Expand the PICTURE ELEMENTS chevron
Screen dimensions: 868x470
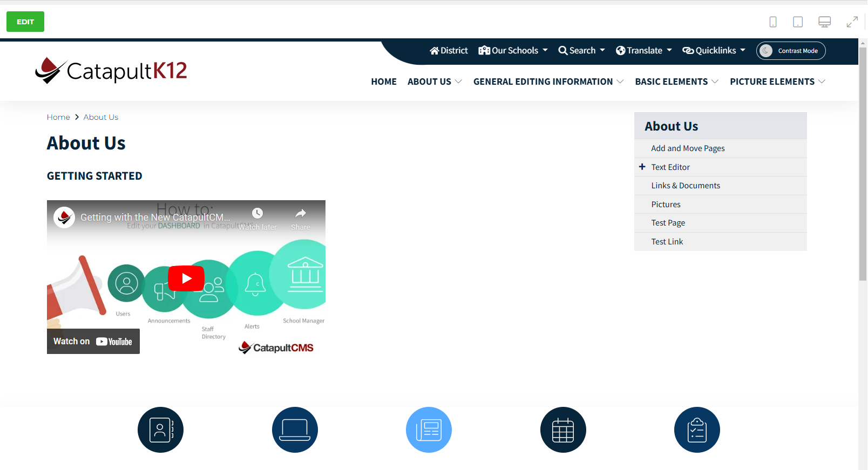coord(822,81)
